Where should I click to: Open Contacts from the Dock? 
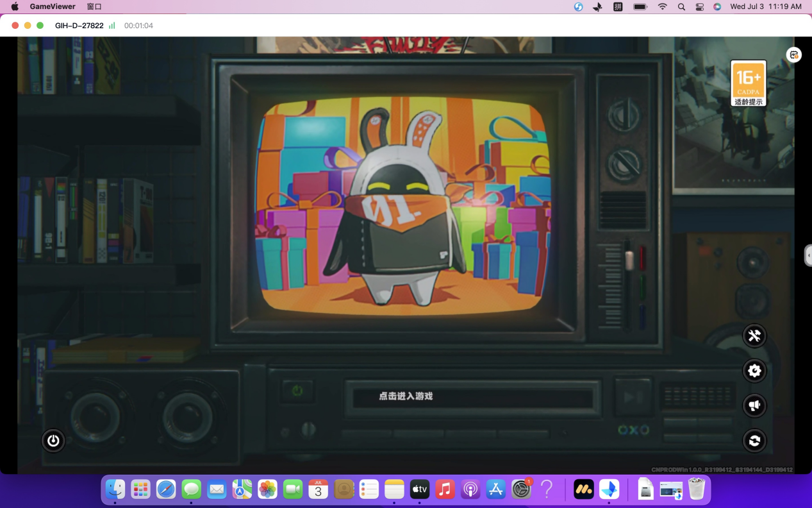344,489
